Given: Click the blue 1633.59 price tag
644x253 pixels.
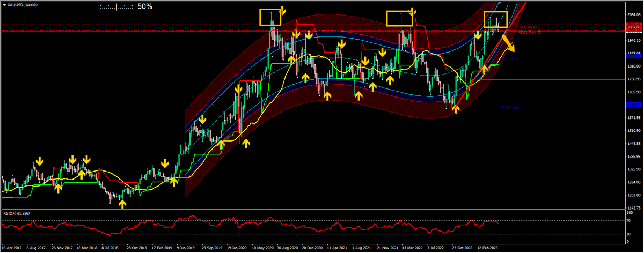Looking at the screenshot, I should tap(634, 105).
